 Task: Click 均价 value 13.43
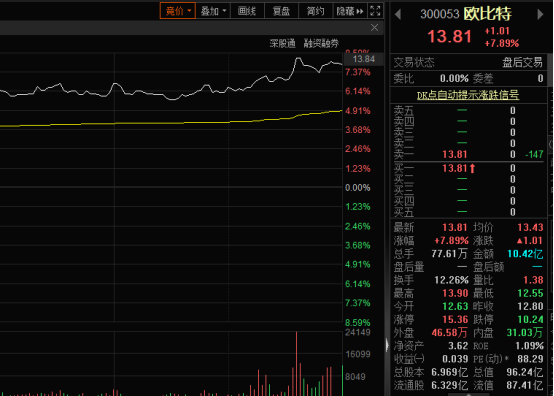(530, 227)
